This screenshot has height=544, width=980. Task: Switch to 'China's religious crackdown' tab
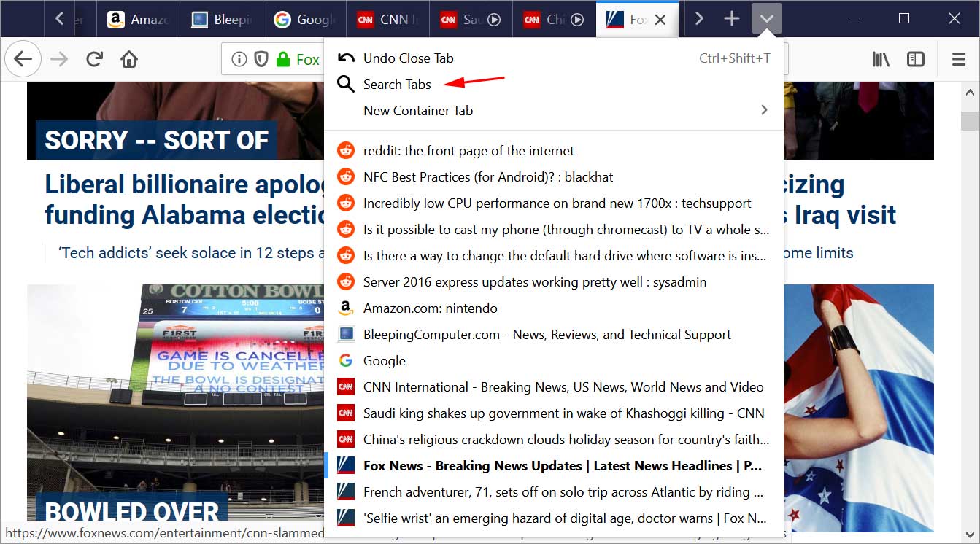(x=554, y=440)
